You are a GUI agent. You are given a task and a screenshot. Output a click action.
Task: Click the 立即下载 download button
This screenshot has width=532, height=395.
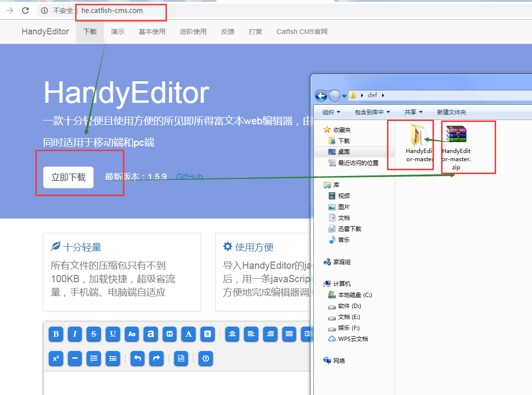pos(68,177)
